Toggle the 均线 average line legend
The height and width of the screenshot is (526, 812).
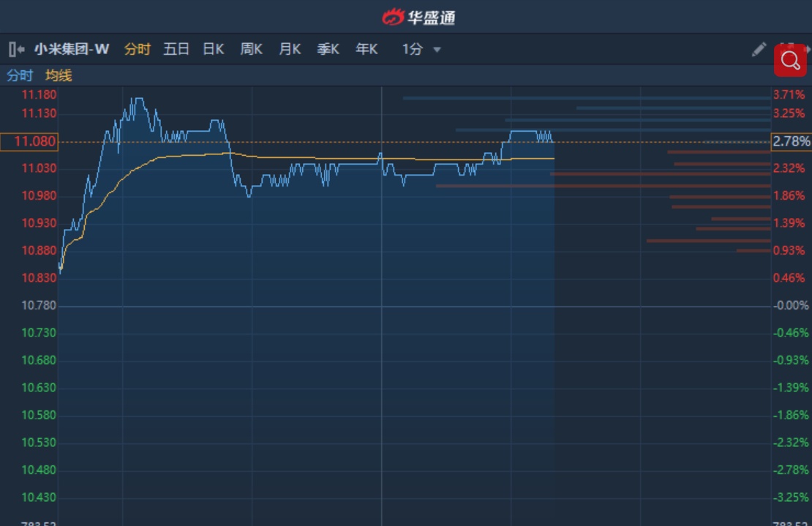click(x=59, y=75)
